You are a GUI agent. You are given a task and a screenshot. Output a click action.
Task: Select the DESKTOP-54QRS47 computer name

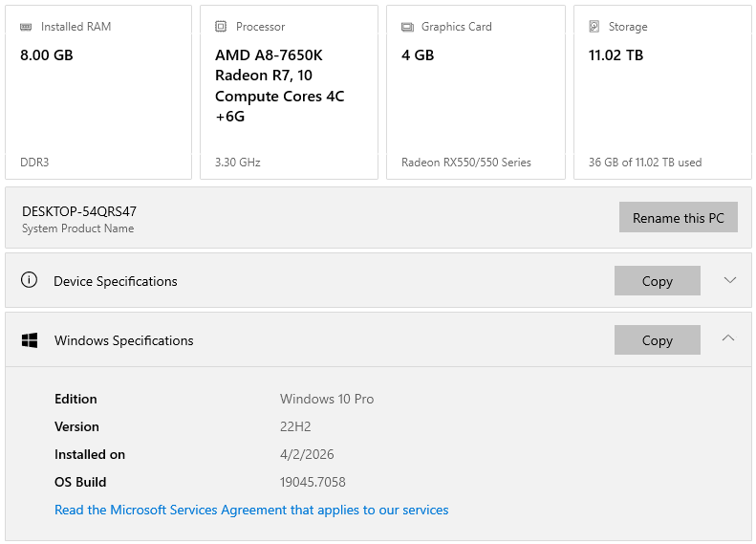(79, 211)
